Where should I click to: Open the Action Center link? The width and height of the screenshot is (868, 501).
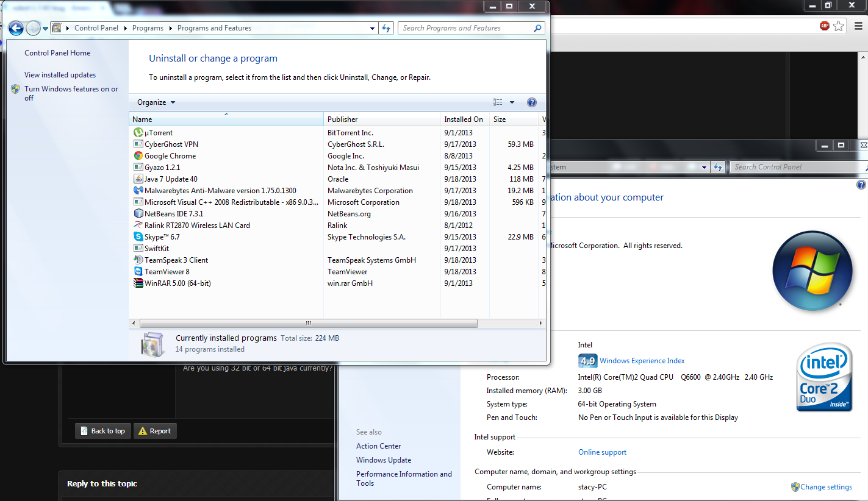[379, 446]
